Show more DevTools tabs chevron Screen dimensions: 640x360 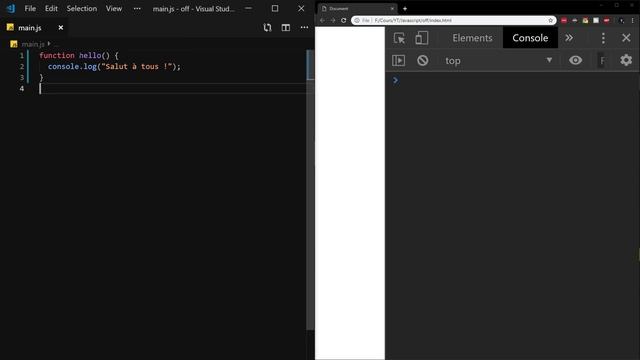569,38
